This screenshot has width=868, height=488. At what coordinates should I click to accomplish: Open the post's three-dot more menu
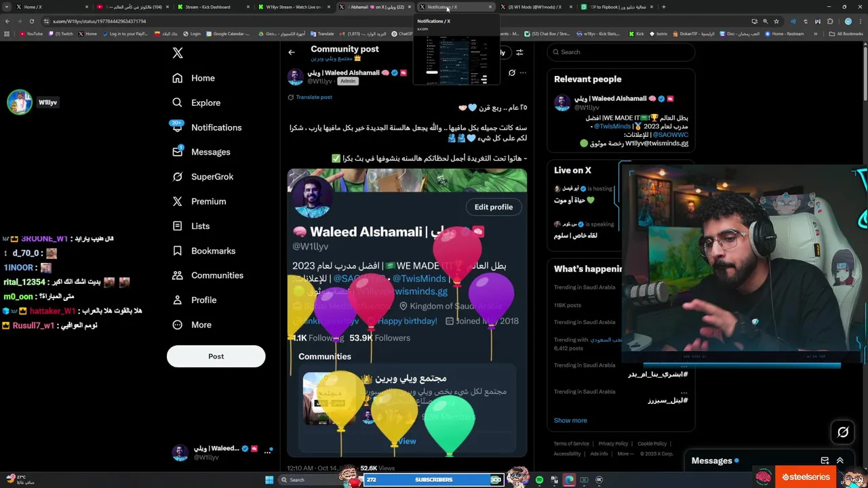tap(522, 73)
